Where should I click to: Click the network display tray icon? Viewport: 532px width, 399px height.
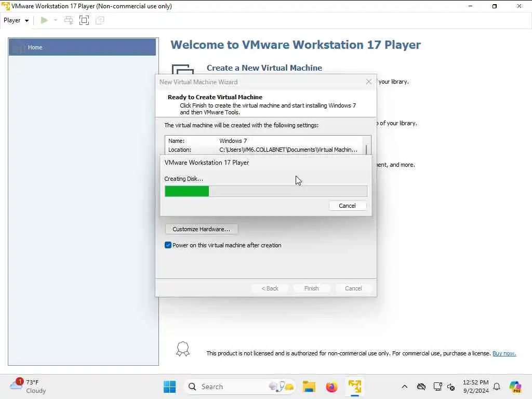tap(437, 387)
